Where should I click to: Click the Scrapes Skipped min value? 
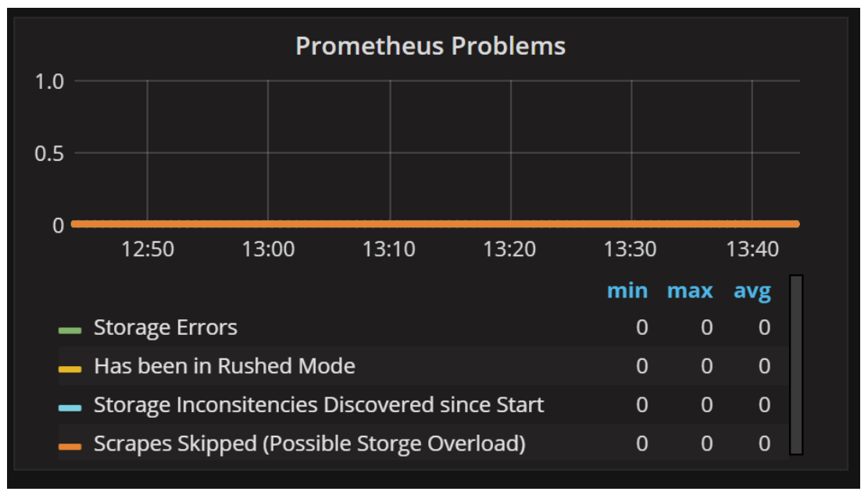641,444
